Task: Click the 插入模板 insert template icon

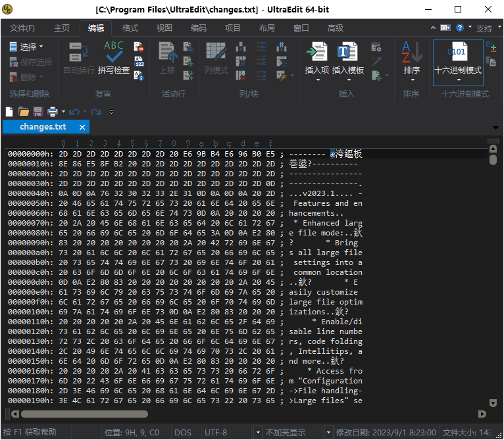Action: [x=347, y=51]
